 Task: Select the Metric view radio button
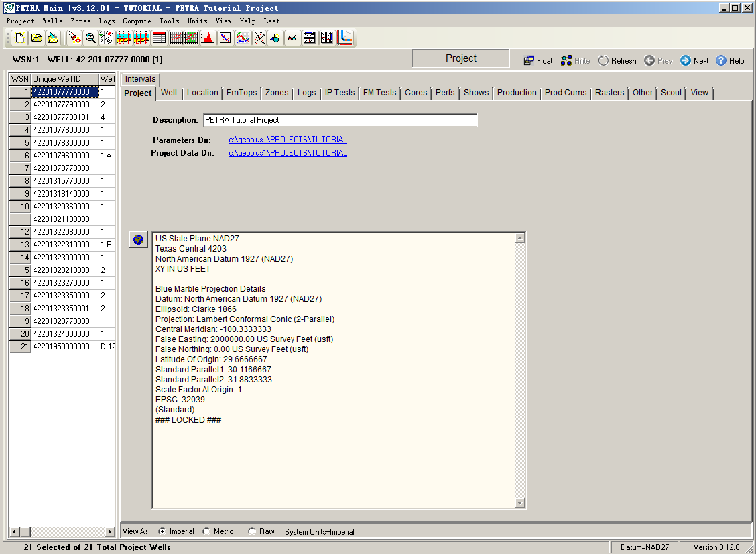(x=206, y=531)
